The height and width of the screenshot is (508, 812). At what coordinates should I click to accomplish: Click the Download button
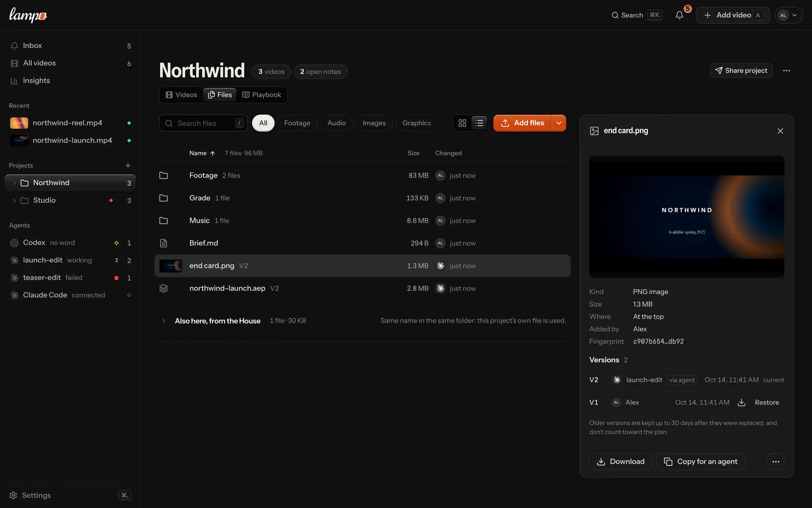click(x=620, y=462)
